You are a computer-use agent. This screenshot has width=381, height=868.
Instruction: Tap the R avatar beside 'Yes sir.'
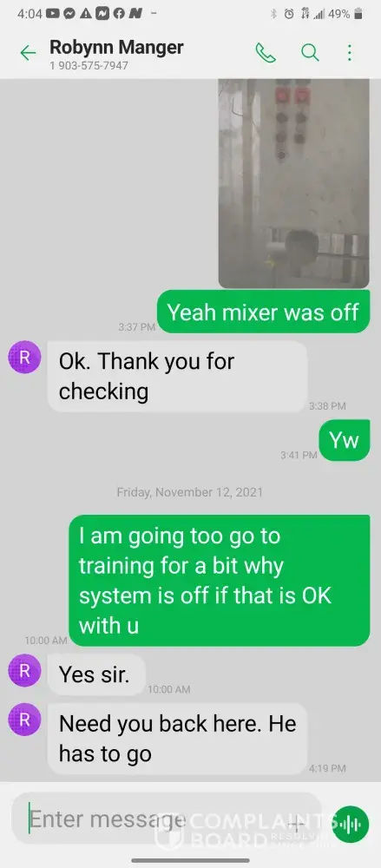coord(24,670)
